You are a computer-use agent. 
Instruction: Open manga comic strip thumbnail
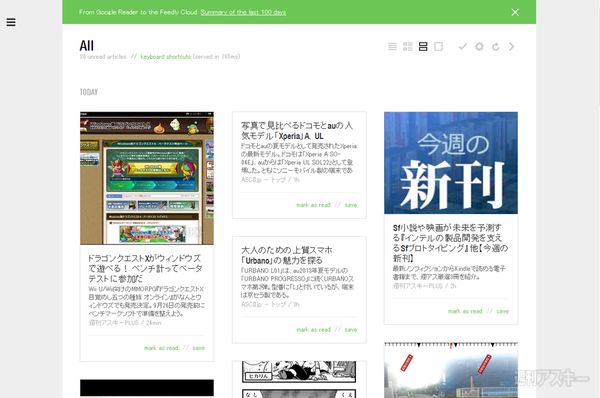[x=299, y=379]
